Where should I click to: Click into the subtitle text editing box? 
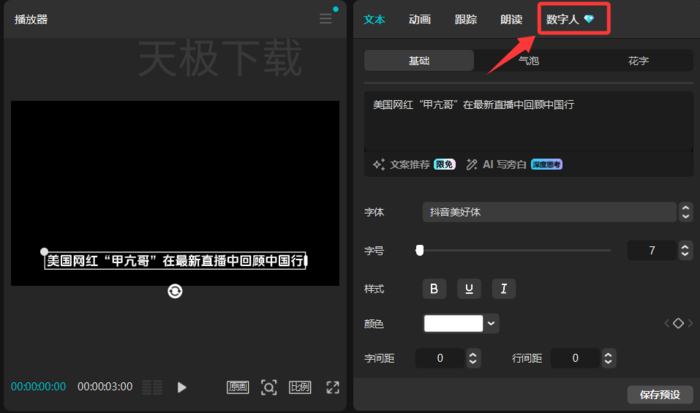pyautogui.click(x=529, y=121)
